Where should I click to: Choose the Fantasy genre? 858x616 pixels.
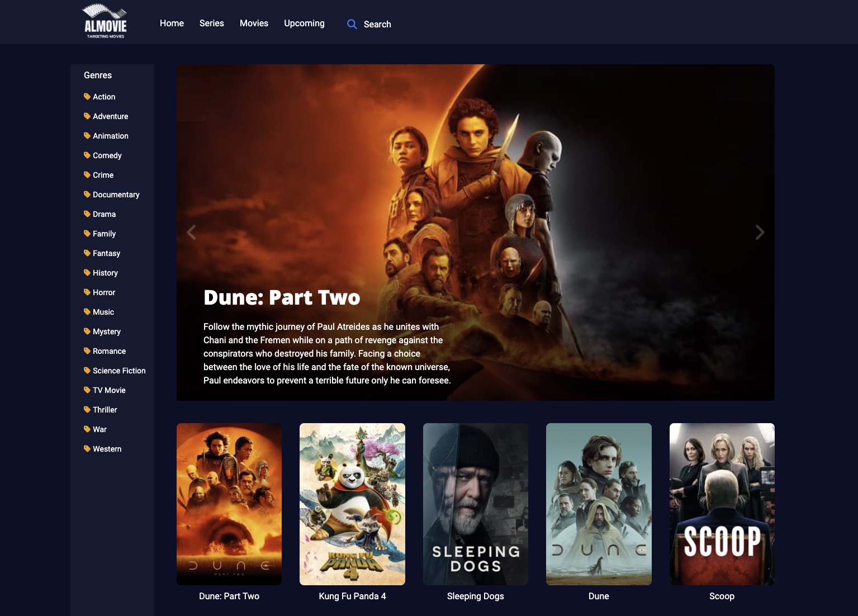pos(106,253)
